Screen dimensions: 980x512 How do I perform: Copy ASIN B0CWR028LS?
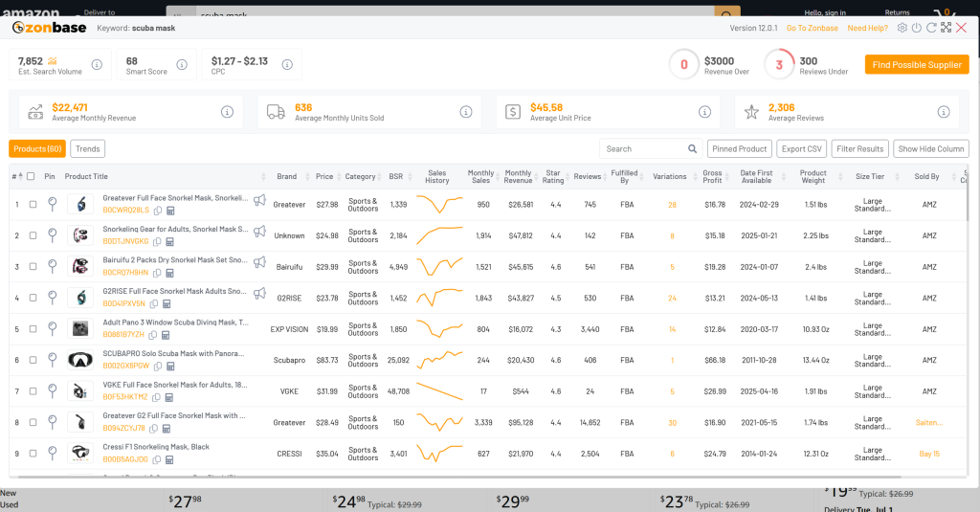(158, 211)
